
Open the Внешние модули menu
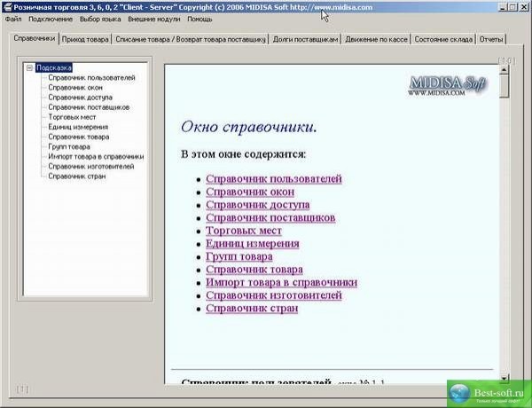pyautogui.click(x=154, y=19)
